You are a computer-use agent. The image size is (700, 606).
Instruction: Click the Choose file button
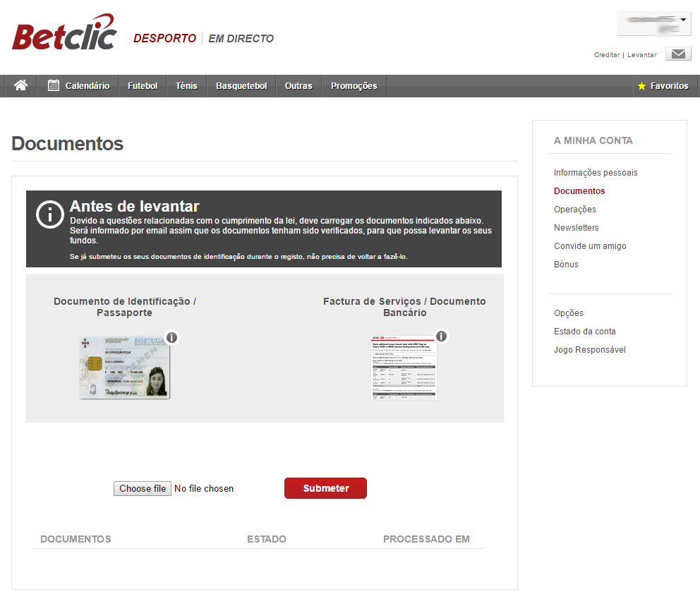(143, 488)
